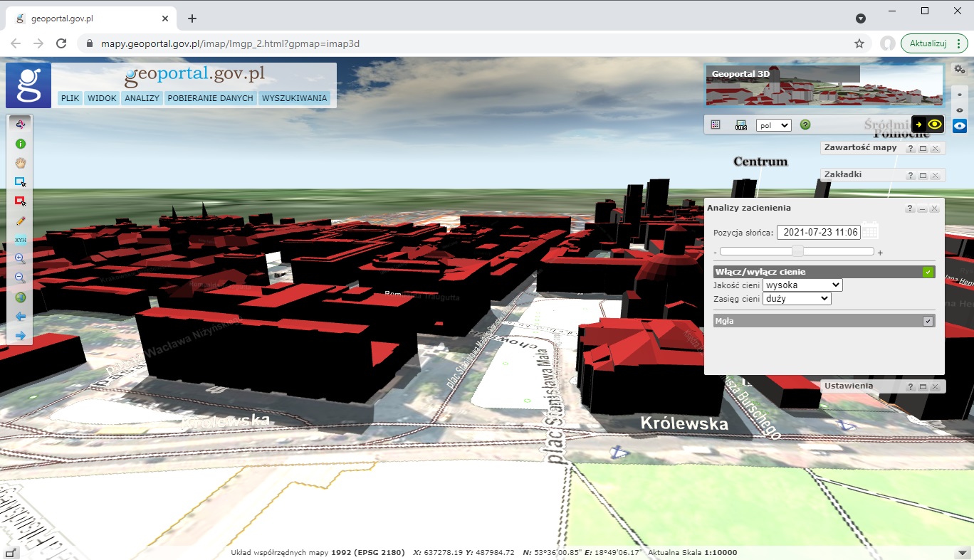Click the green help question mark icon
974x560 pixels.
pos(805,125)
